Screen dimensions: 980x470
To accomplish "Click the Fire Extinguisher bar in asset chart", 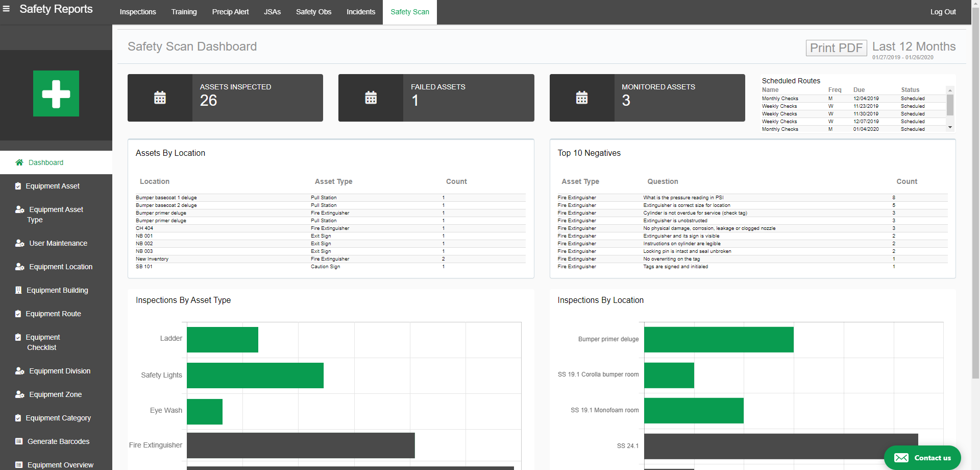I will click(301, 445).
